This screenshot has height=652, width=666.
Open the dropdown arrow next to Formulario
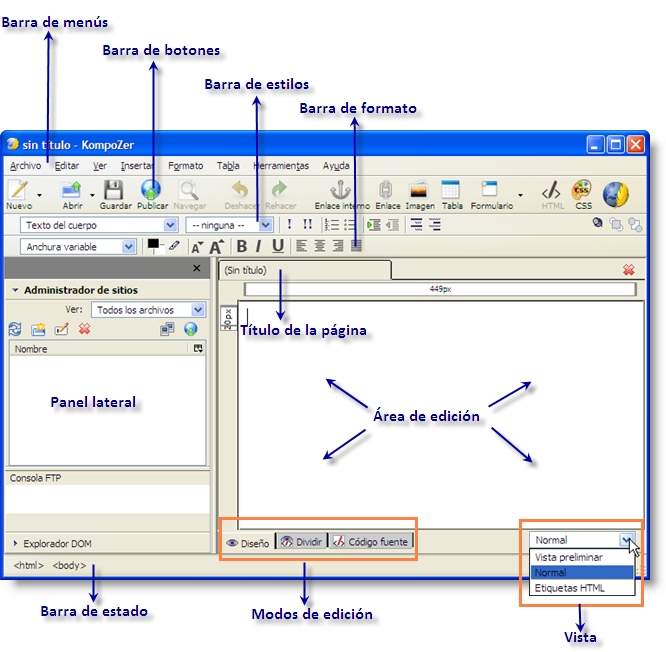[x=520, y=195]
